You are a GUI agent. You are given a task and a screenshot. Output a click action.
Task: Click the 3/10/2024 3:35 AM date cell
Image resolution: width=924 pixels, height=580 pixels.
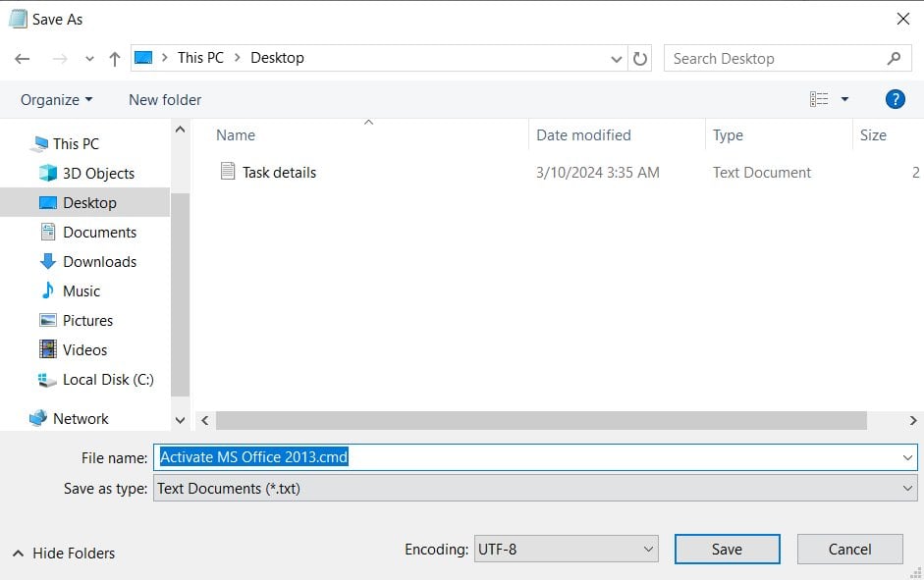598,172
